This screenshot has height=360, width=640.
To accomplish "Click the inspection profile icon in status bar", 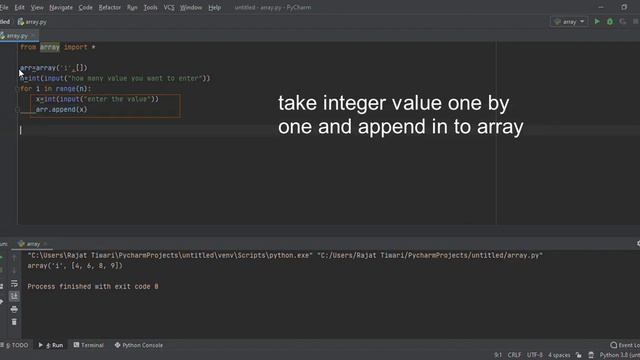I will pyautogui.click(x=591, y=355).
